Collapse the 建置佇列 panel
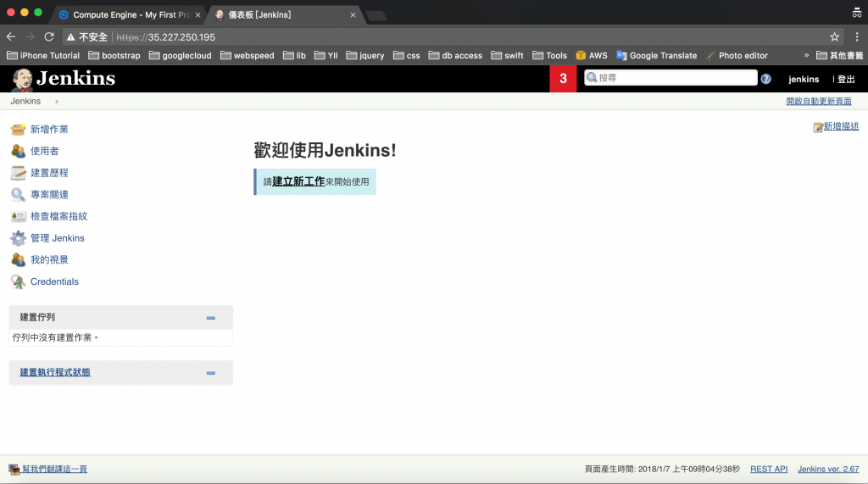The image size is (868, 484). pyautogui.click(x=211, y=318)
